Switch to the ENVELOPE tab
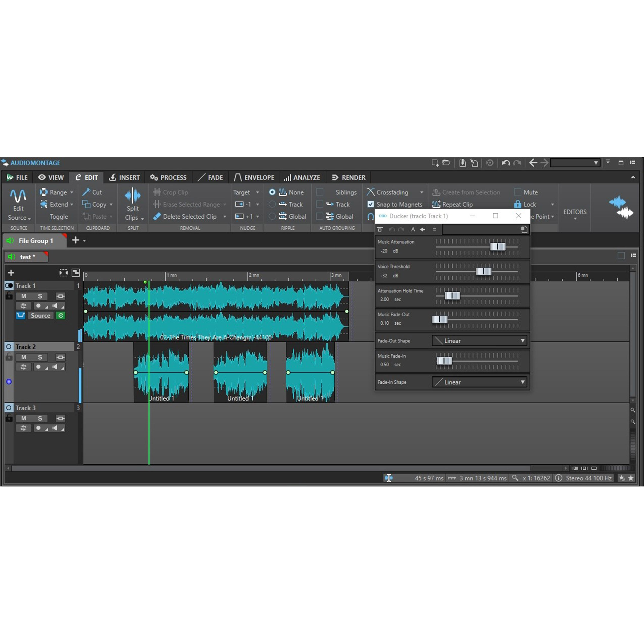This screenshot has height=644, width=644. pos(254,177)
